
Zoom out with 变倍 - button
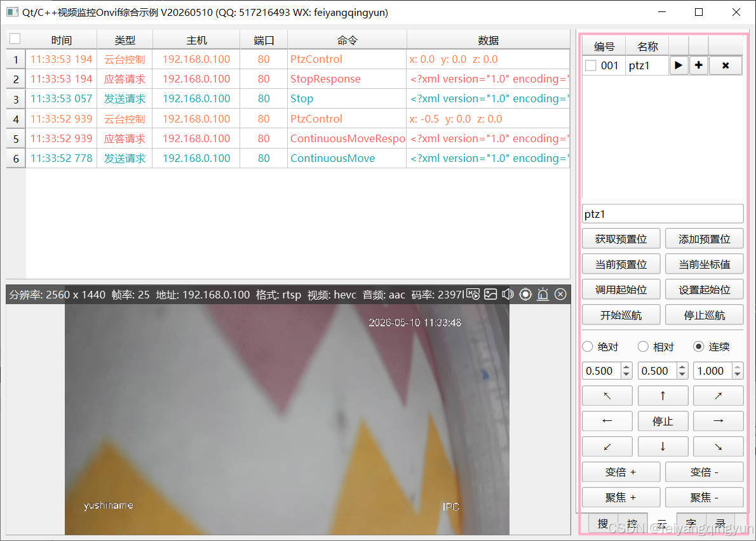705,472
